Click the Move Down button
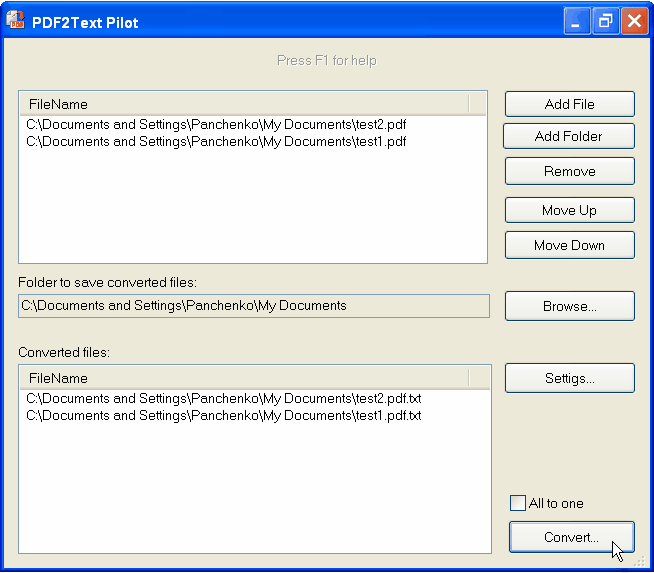The height and width of the screenshot is (573, 654). click(569, 245)
